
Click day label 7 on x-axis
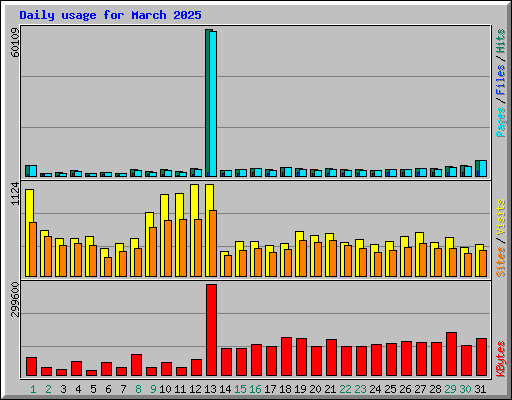[x=123, y=389]
